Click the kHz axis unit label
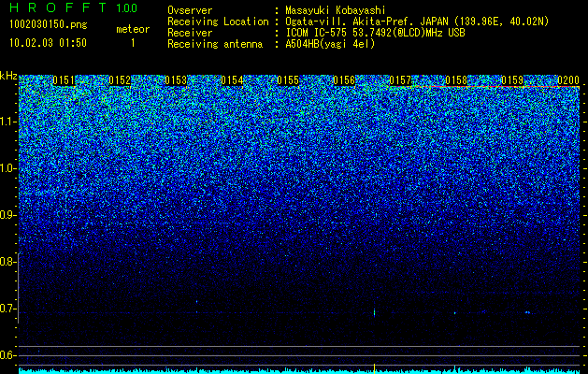The width and height of the screenshot is (588, 374). (x=8, y=76)
